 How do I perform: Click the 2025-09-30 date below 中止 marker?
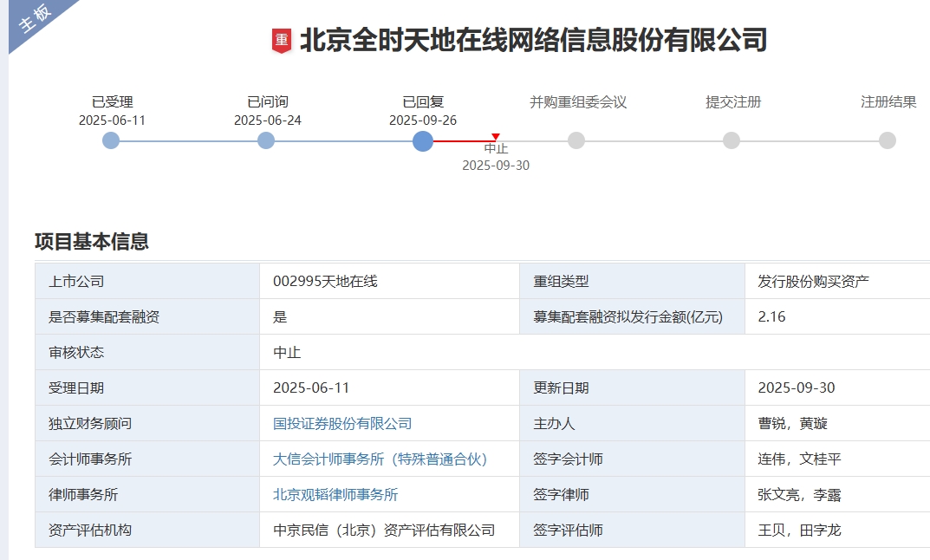tap(496, 166)
